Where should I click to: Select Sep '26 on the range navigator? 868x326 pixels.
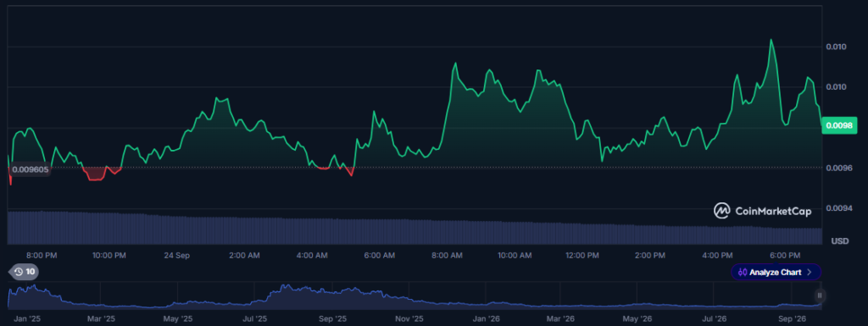(x=793, y=319)
